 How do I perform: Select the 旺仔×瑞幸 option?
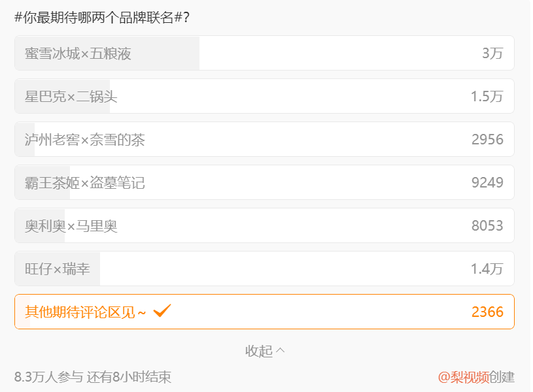point(58,269)
